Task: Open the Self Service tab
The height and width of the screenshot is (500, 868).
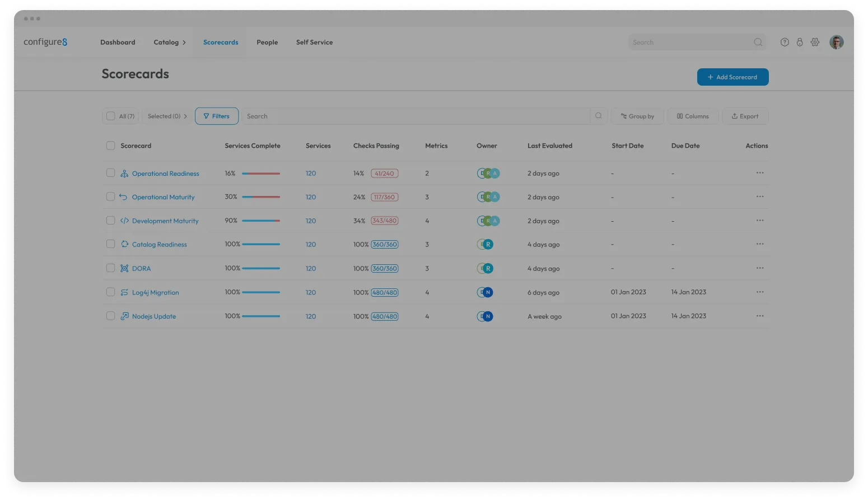Action: coord(314,43)
